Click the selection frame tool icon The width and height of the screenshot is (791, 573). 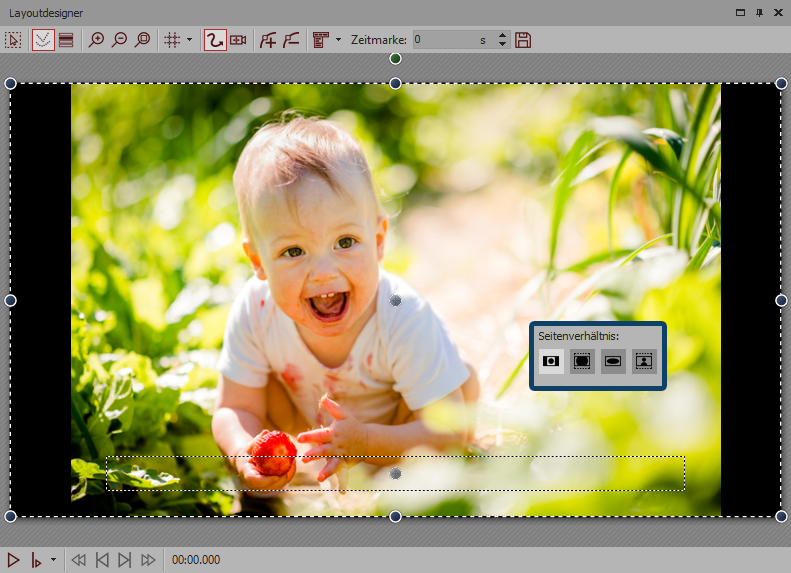click(x=14, y=40)
